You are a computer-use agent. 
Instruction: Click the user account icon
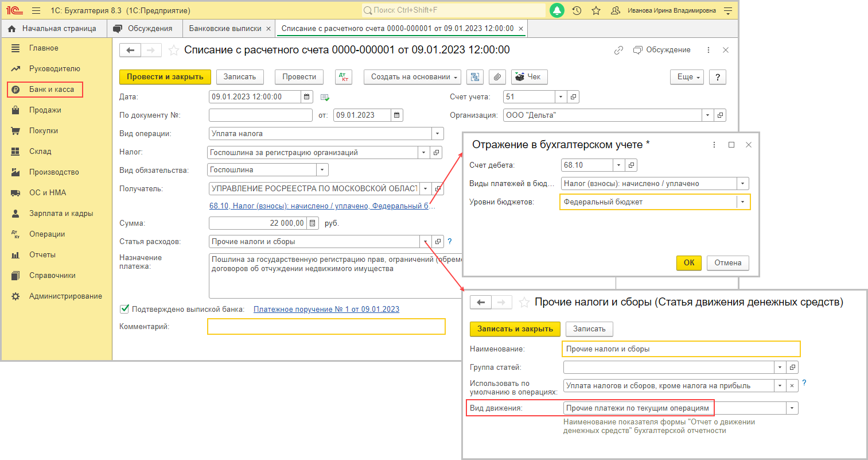click(616, 10)
